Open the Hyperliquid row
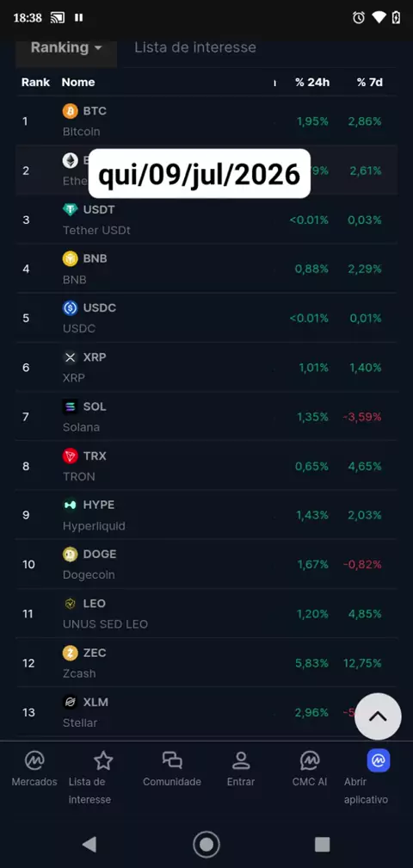The height and width of the screenshot is (868, 413). (x=206, y=515)
